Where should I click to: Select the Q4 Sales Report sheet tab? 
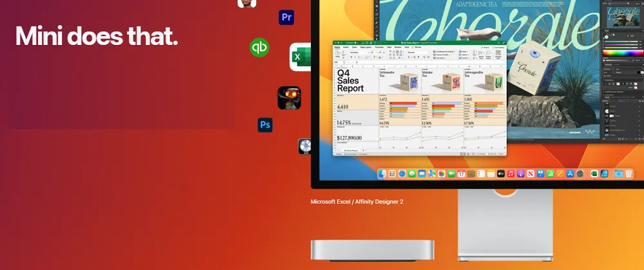click(x=352, y=149)
